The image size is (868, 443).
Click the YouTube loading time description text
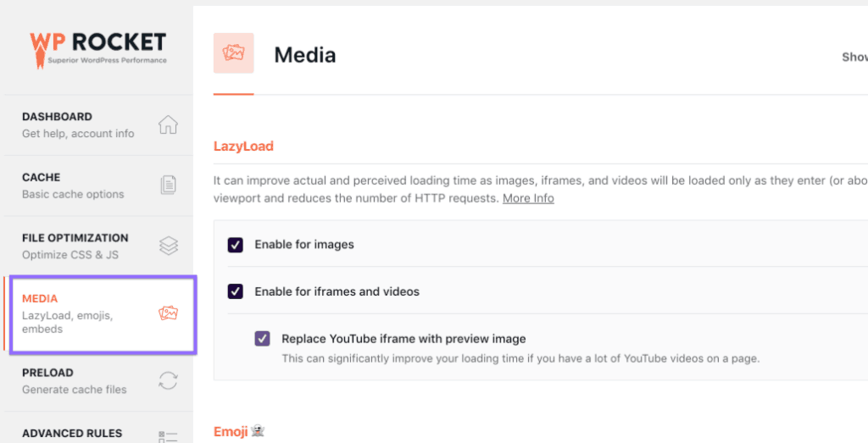520,358
